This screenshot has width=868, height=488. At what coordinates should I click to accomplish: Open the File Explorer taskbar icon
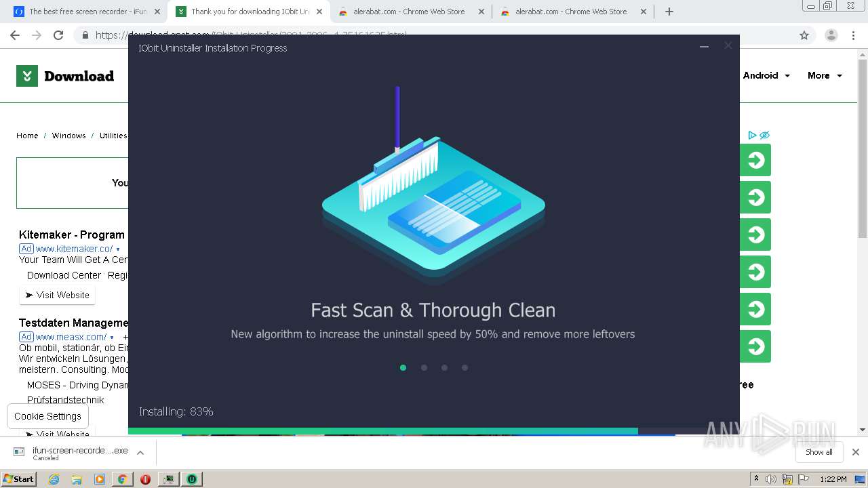(77, 479)
